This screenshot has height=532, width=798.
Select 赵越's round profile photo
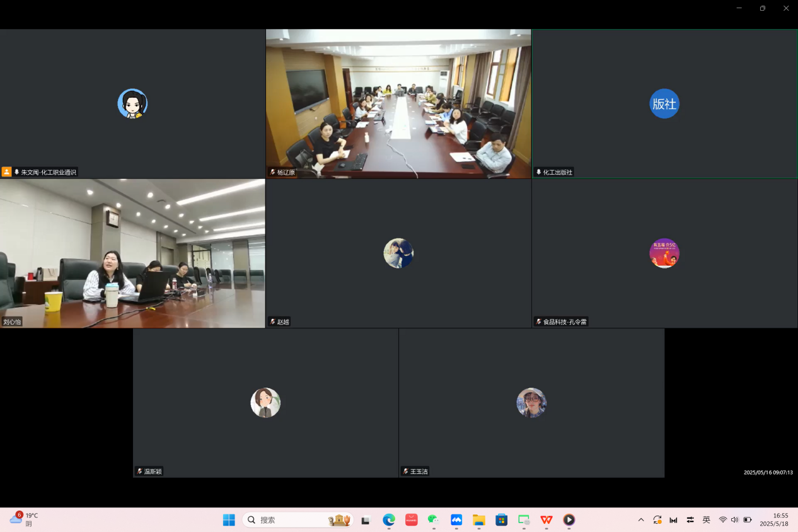click(398, 253)
